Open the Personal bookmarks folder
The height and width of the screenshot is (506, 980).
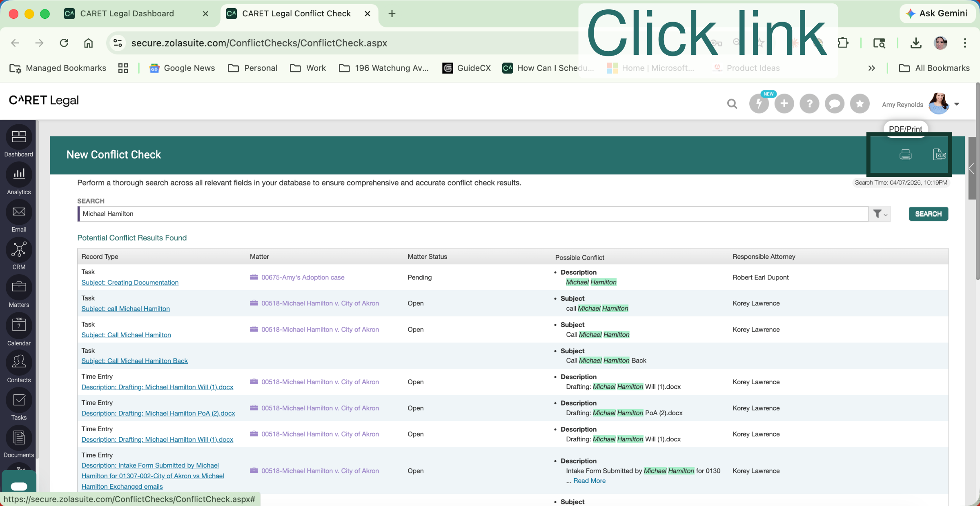253,68
